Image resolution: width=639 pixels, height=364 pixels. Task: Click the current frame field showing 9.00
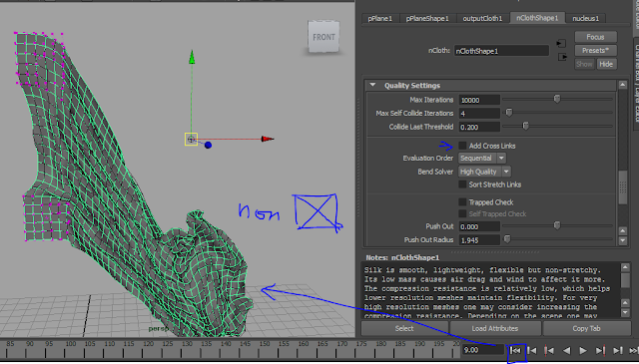pos(483,350)
